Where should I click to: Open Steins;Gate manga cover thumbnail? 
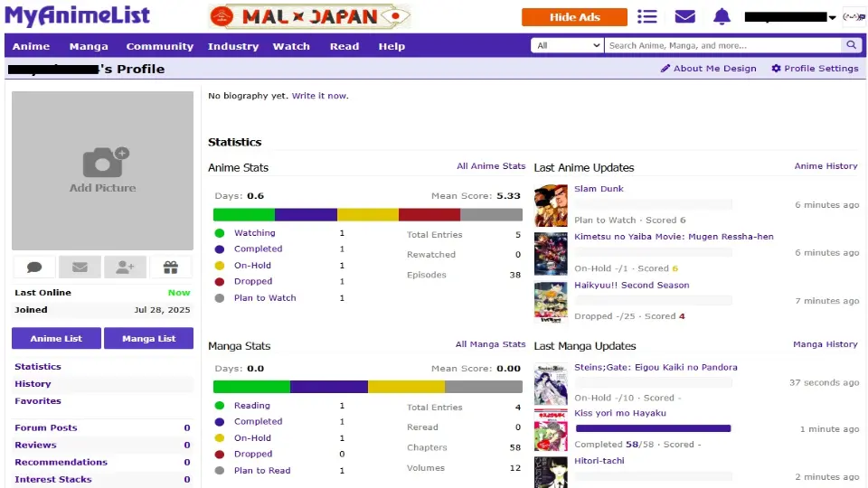(x=551, y=385)
